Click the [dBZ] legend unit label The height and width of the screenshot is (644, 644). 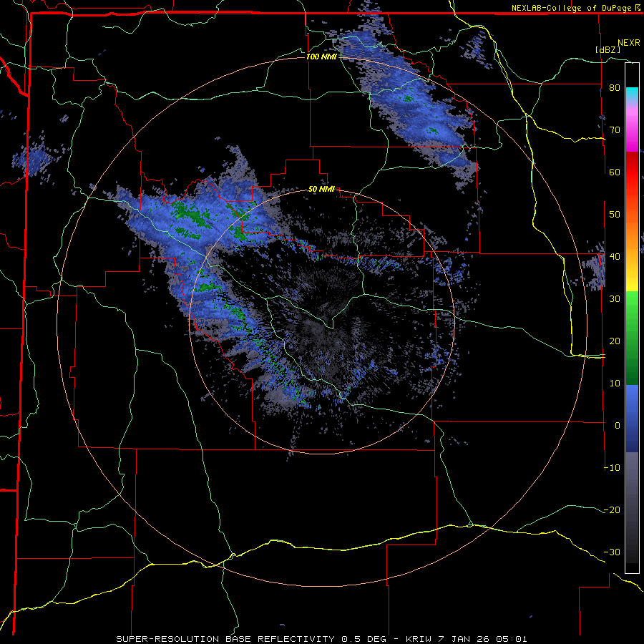tap(608, 49)
